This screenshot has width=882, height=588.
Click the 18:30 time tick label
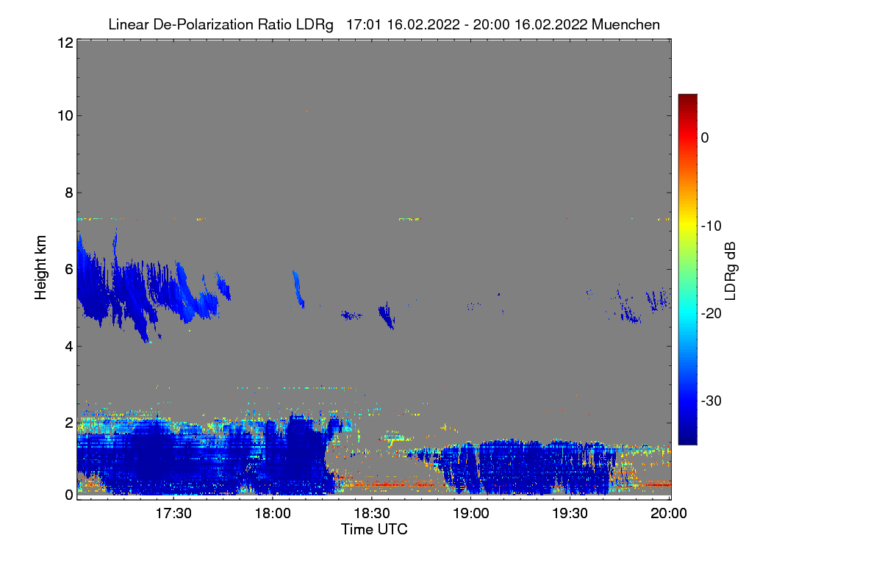373,514
